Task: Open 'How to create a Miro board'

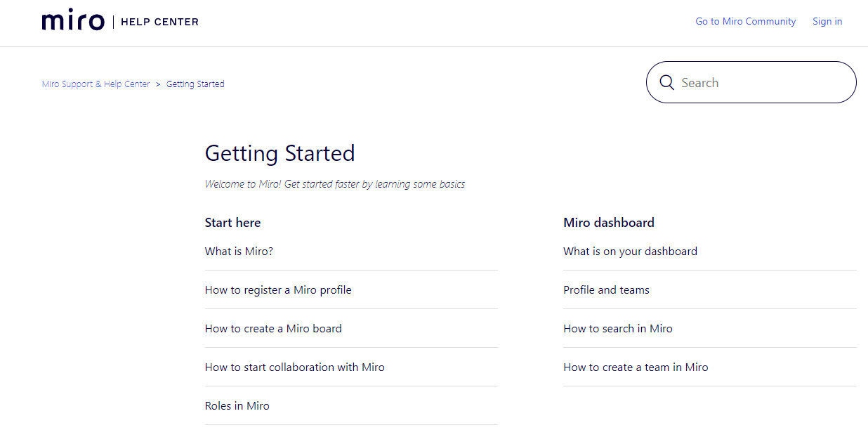Action: click(x=273, y=329)
